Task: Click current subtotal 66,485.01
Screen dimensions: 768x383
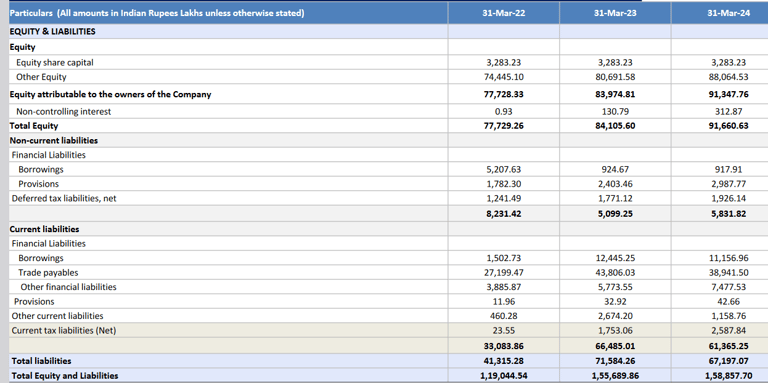Action: point(615,346)
